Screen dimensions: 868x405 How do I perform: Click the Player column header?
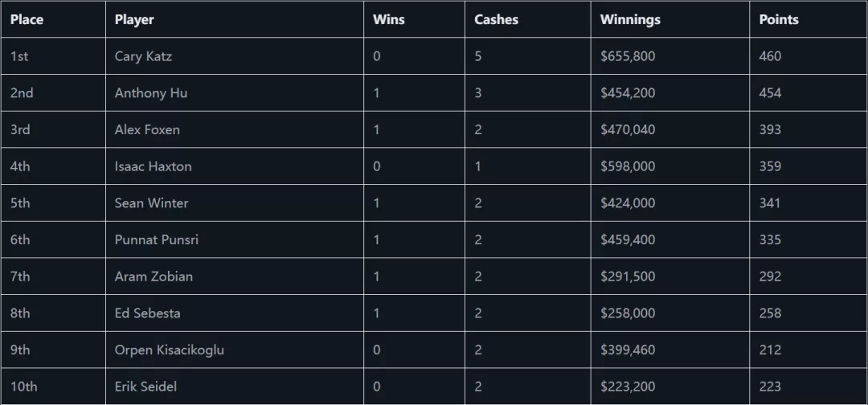coord(134,19)
